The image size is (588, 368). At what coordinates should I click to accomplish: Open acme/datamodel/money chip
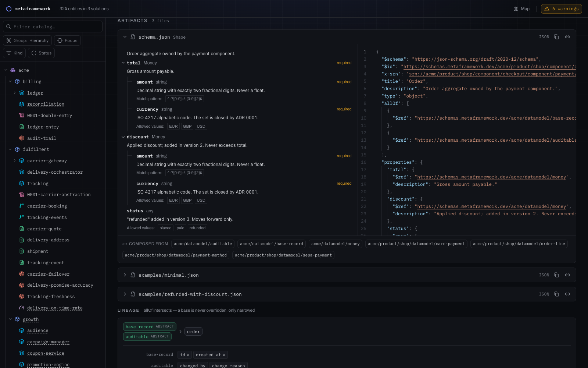pyautogui.click(x=336, y=244)
